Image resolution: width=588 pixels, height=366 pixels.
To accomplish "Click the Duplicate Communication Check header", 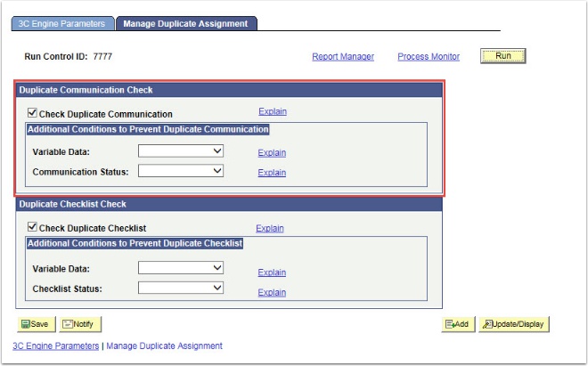I will pos(229,90).
